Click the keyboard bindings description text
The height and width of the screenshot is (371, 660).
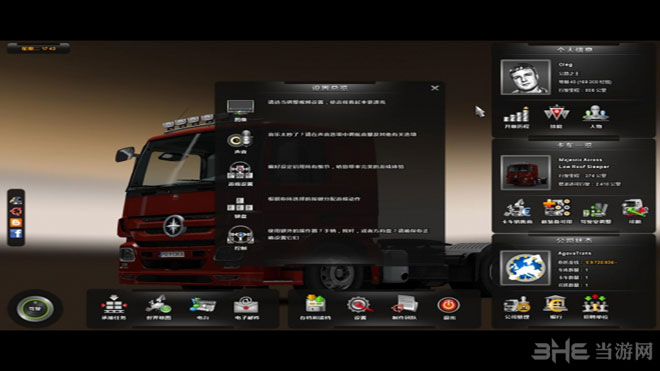point(314,199)
